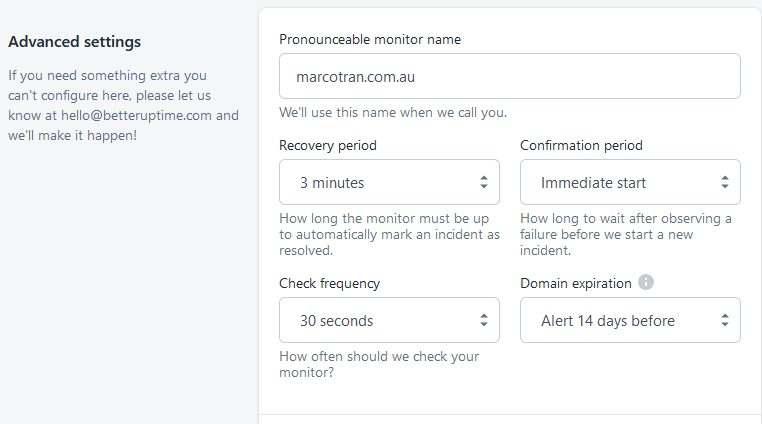Click the 'How long to wait' hint text

point(626,227)
